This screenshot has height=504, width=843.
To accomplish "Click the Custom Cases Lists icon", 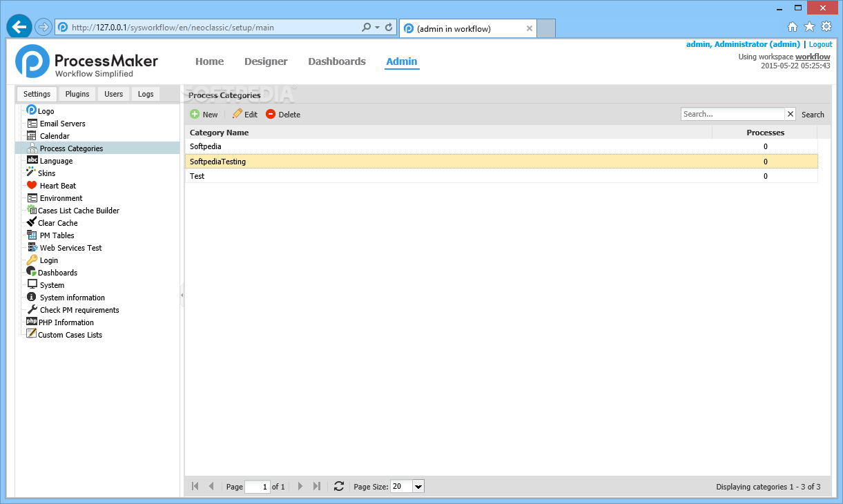I will (x=31, y=334).
